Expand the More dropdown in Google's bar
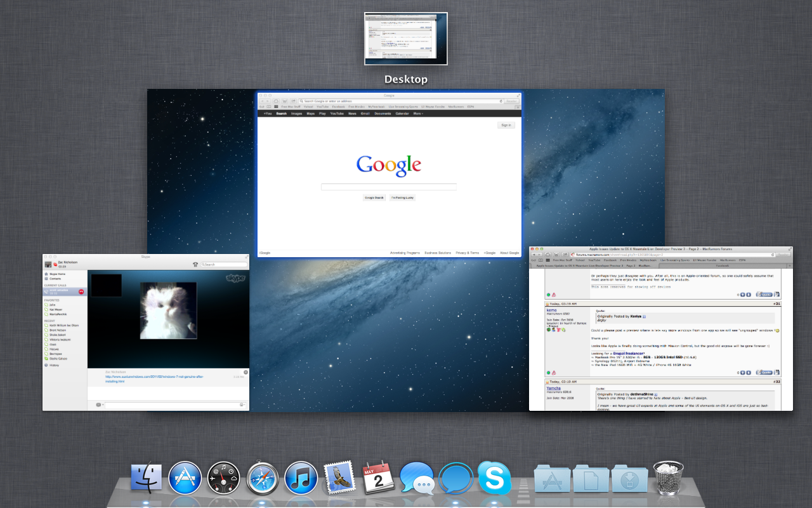 [x=418, y=114]
